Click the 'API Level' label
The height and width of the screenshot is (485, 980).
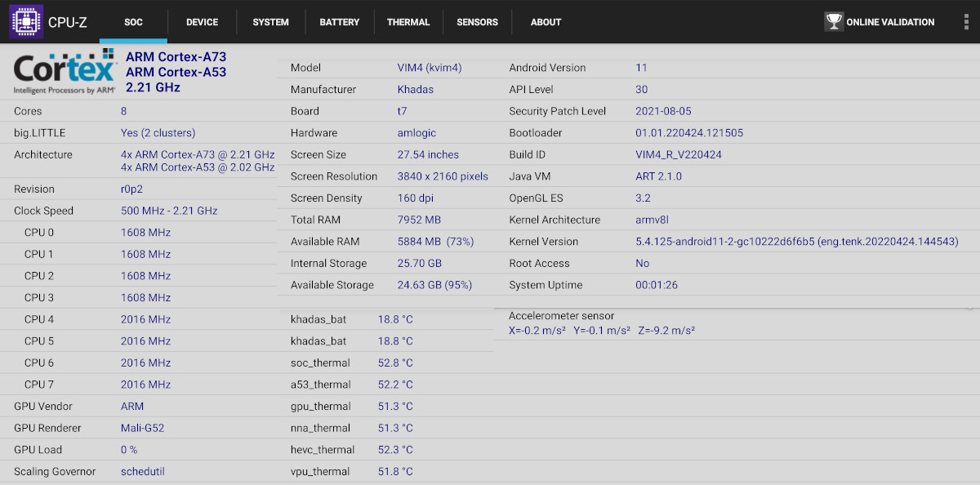(x=531, y=89)
